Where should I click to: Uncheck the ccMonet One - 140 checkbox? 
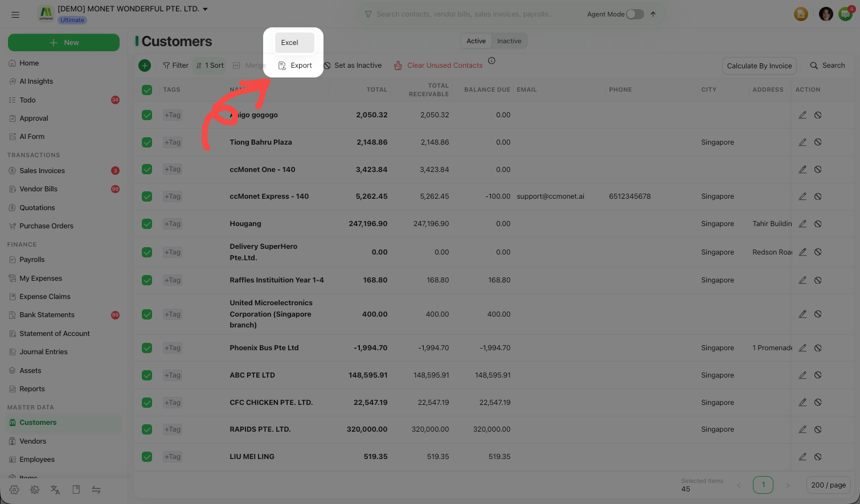click(147, 169)
